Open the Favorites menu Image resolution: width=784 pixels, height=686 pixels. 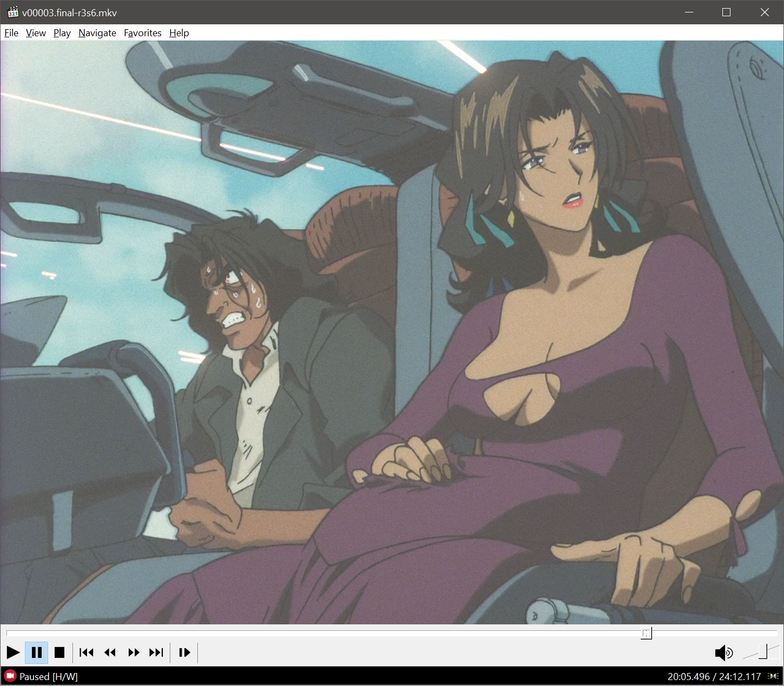pyautogui.click(x=143, y=33)
